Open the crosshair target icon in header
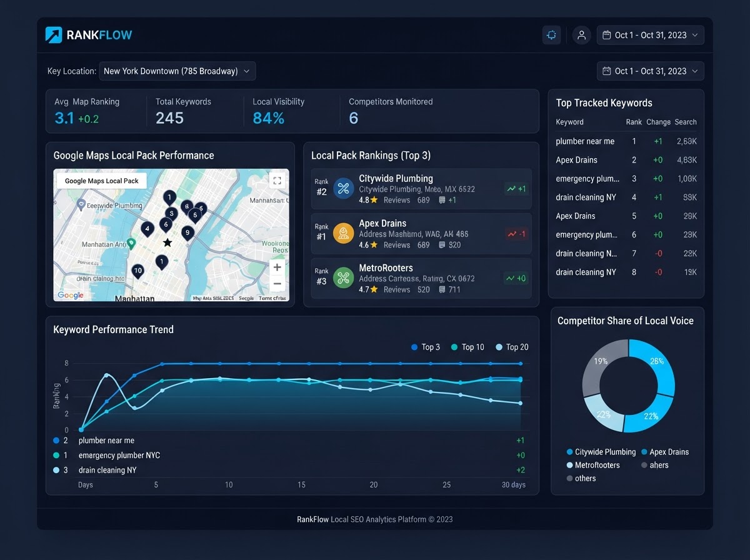 point(551,35)
